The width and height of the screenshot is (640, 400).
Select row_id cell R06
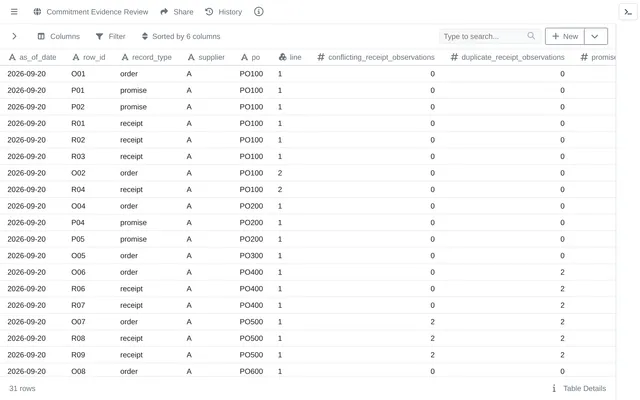click(x=78, y=289)
